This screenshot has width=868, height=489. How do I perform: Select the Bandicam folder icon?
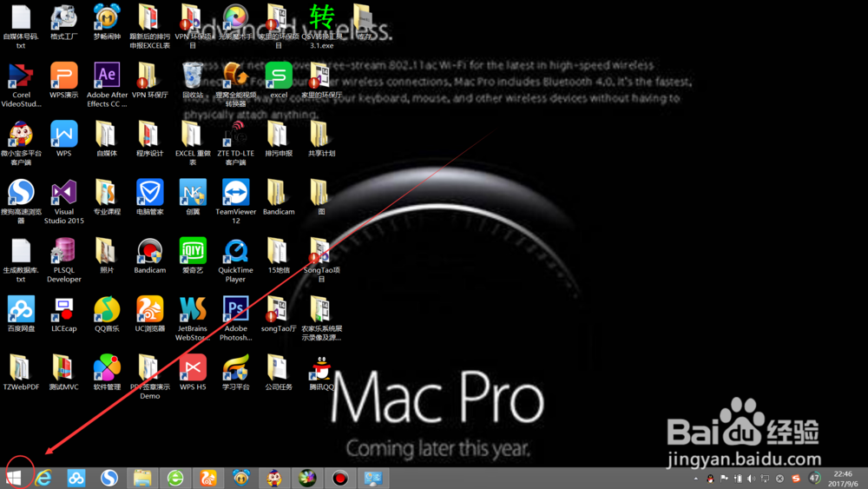279,196
